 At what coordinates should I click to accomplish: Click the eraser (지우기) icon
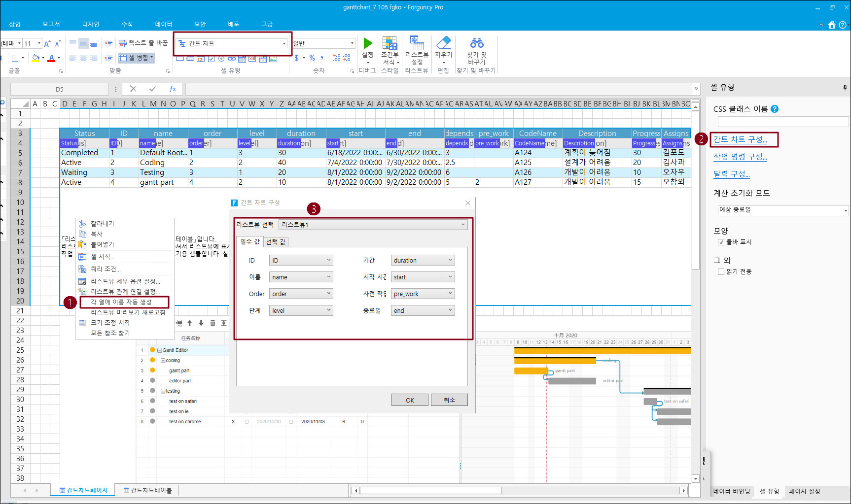point(443,43)
